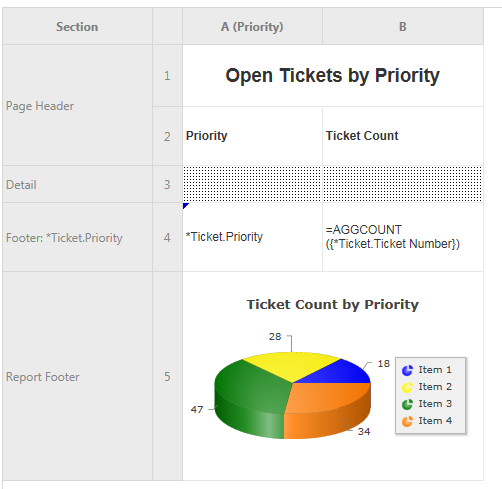Click the green Item 3 legend icon

click(407, 404)
